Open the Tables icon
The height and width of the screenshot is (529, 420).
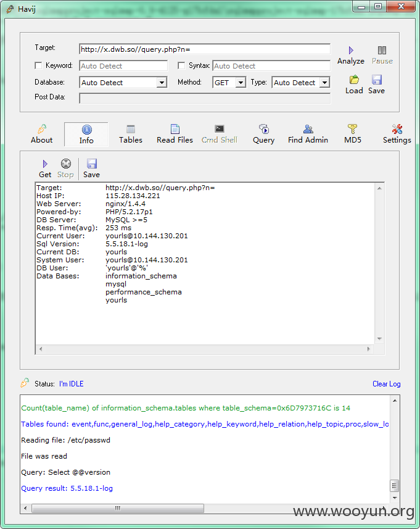point(131,129)
